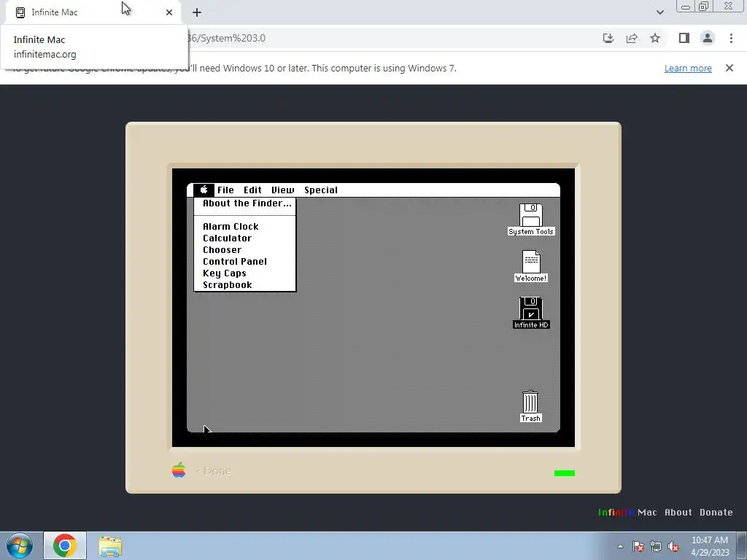Viewport: 747px width, 560px height.
Task: Click the Chrome taskbar icon
Action: pyautogui.click(x=65, y=545)
